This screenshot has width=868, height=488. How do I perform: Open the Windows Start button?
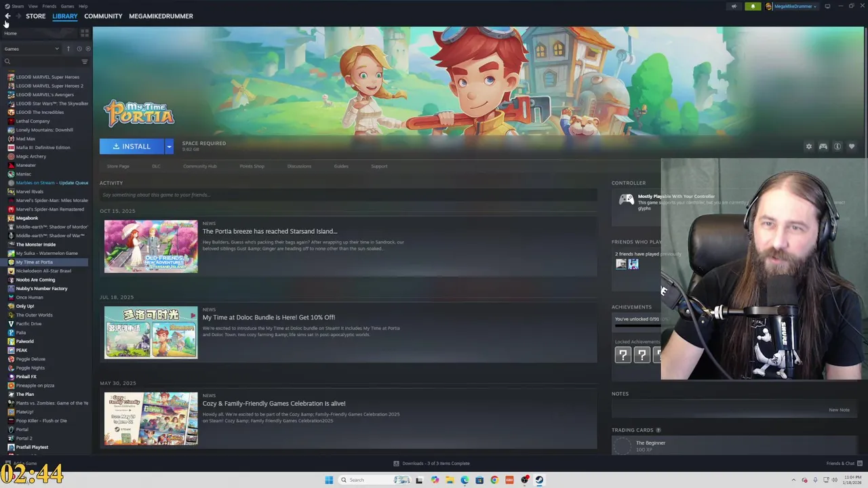[329, 480]
